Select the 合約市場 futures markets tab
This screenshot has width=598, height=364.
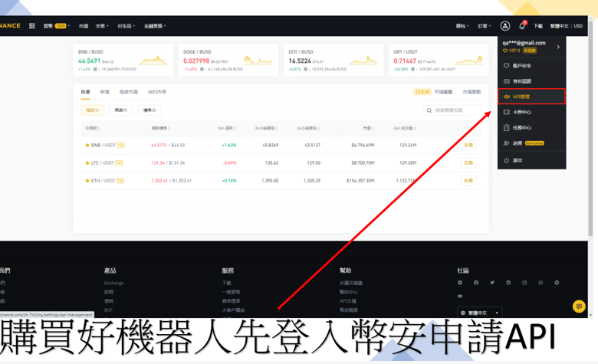(156, 92)
